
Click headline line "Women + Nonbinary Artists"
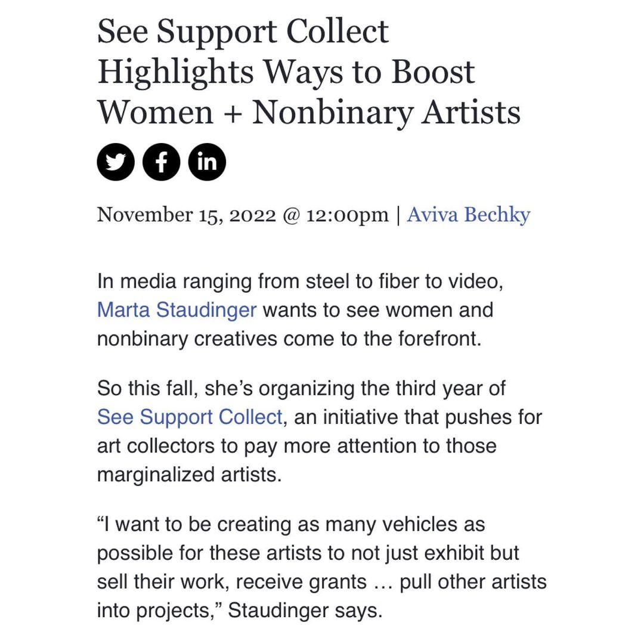(309, 113)
